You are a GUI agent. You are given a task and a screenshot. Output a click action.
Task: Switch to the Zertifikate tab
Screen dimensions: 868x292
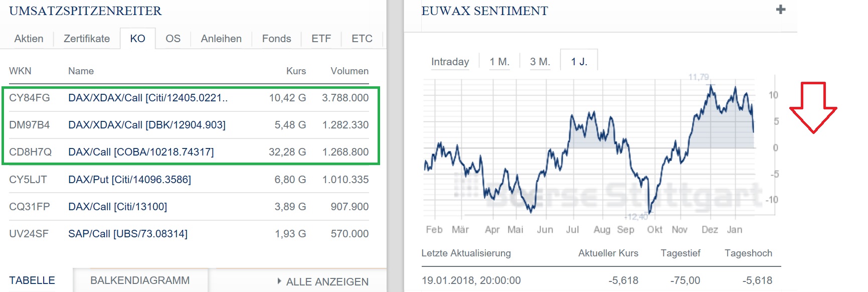[86, 38]
